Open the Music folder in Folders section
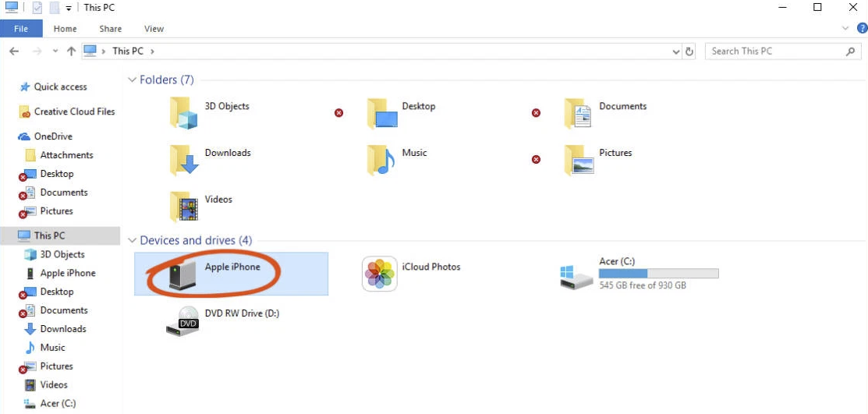 click(381, 160)
